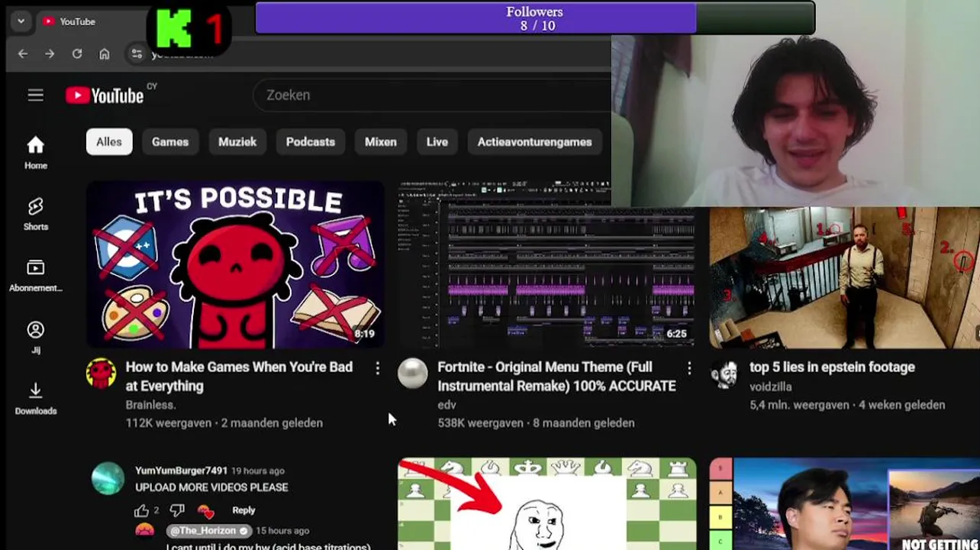This screenshot has width=980, height=550.
Task: Click the heart icon on the comment
Action: 205,510
